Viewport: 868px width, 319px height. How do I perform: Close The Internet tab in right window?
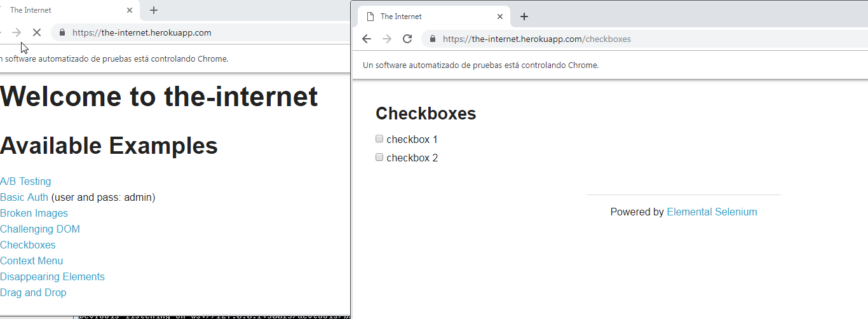pos(500,17)
